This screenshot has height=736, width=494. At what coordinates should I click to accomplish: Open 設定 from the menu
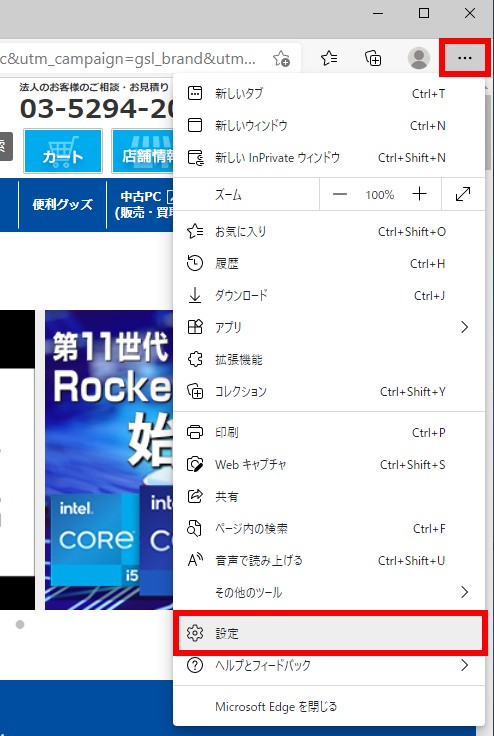(x=329, y=633)
